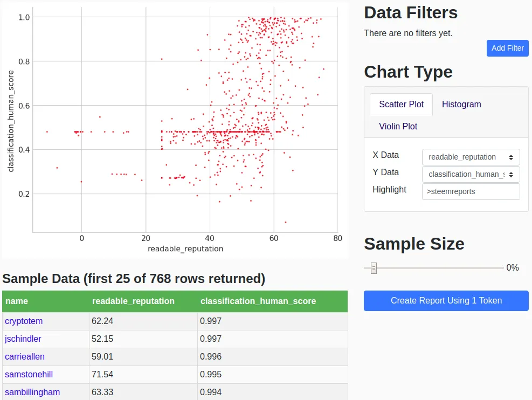Open the jschindler user link
The width and height of the screenshot is (532, 400).
coord(23,339)
